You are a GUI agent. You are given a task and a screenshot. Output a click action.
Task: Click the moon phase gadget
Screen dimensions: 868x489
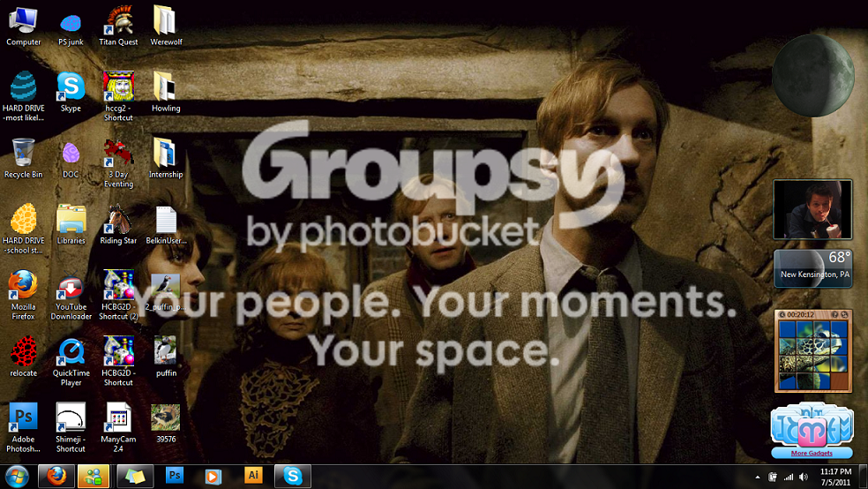(x=812, y=75)
